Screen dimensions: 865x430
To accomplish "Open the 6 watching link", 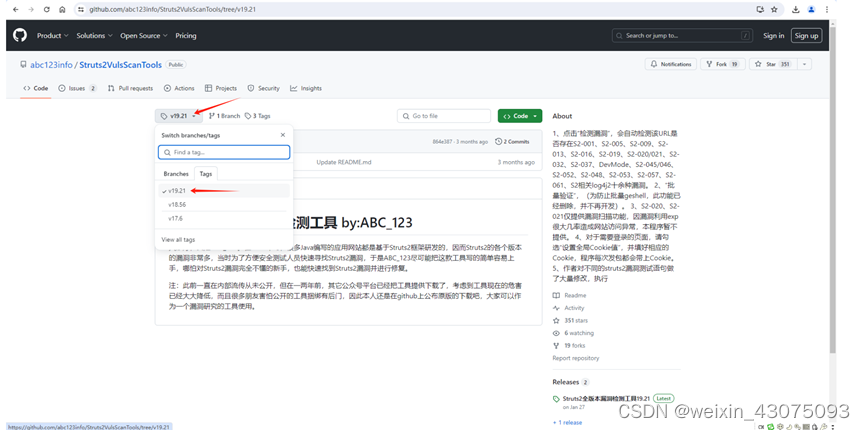I will [574, 333].
